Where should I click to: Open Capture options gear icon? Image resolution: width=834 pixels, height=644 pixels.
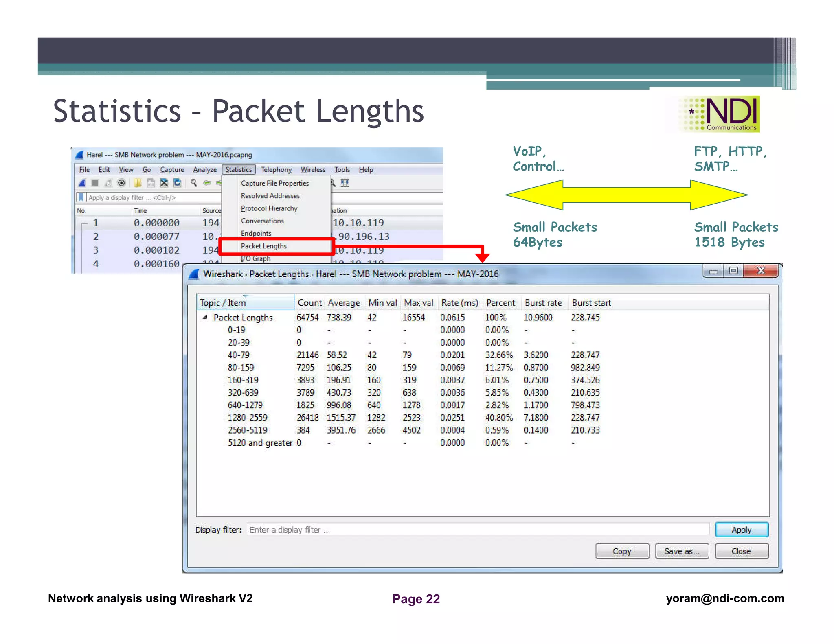click(x=121, y=183)
